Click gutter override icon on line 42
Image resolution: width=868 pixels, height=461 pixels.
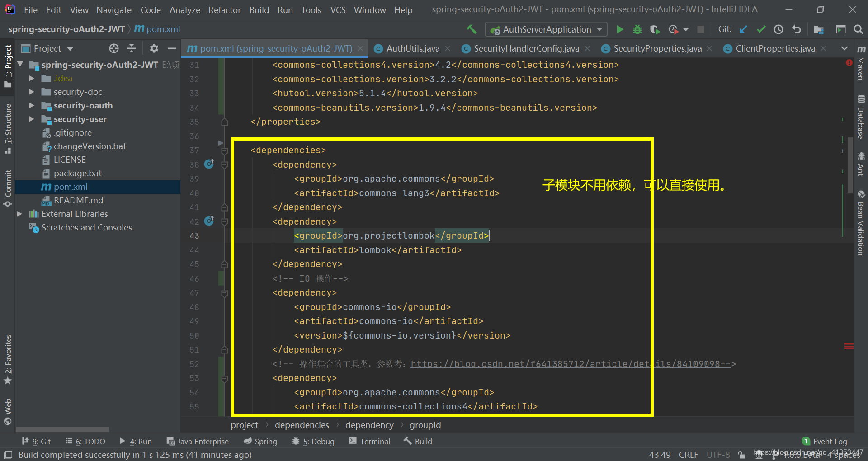click(x=209, y=221)
